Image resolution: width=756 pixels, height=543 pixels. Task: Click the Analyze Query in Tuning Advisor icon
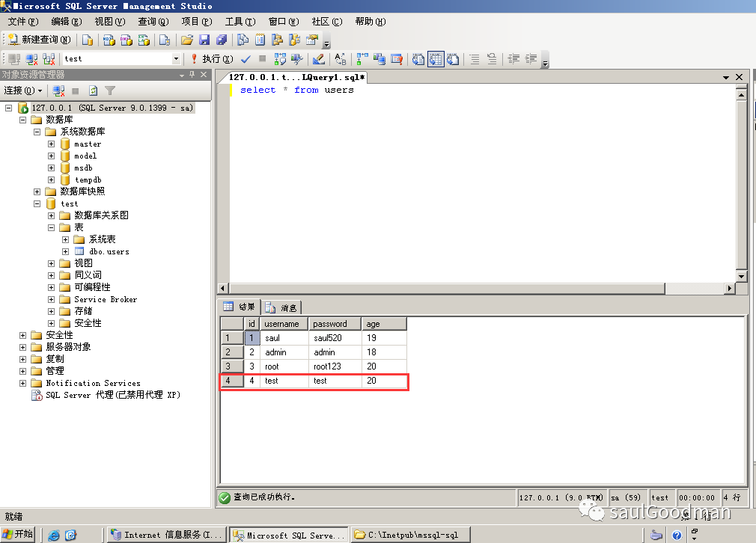tap(297, 59)
